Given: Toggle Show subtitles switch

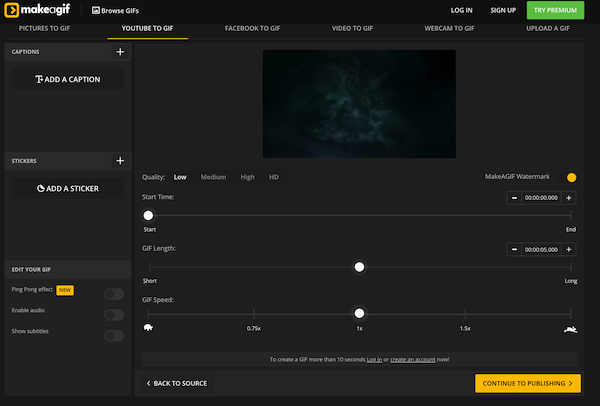Looking at the screenshot, I should (114, 336).
